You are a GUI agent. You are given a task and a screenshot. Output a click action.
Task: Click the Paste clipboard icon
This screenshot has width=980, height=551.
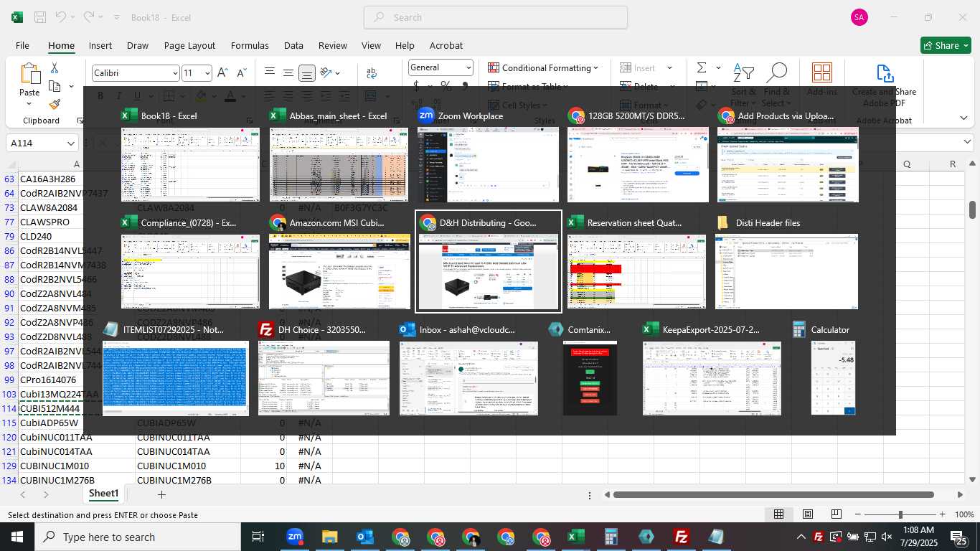(29, 74)
